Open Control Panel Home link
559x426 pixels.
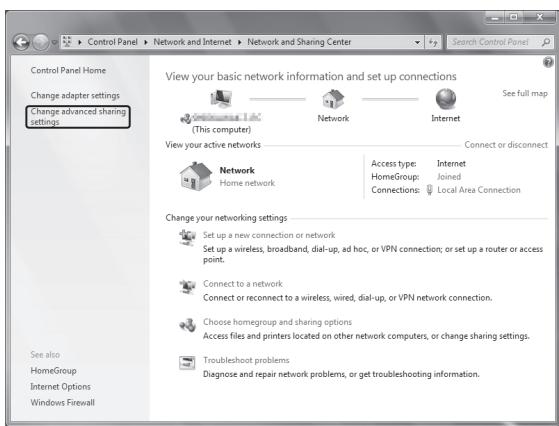click(68, 70)
